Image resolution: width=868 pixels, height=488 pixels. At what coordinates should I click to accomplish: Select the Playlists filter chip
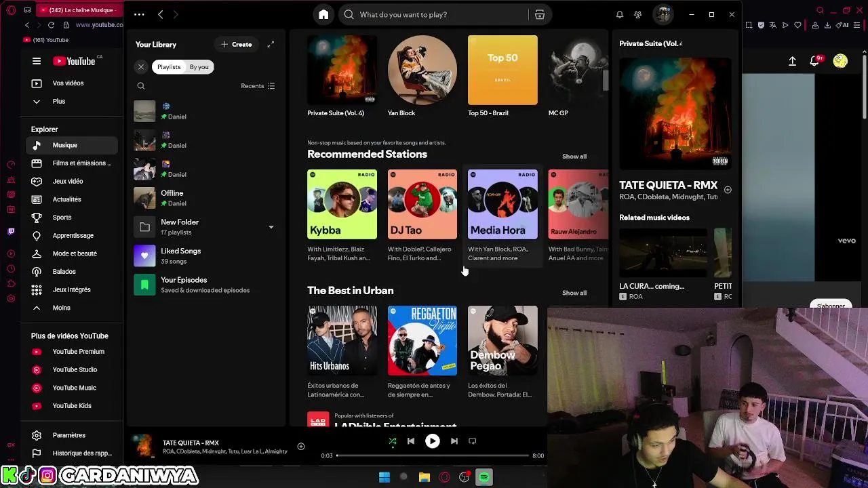(x=169, y=66)
